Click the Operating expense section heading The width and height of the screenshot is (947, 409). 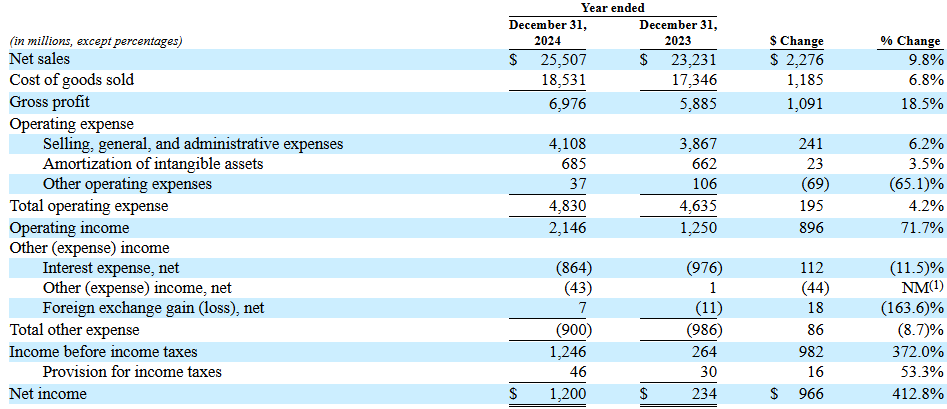click(x=71, y=124)
